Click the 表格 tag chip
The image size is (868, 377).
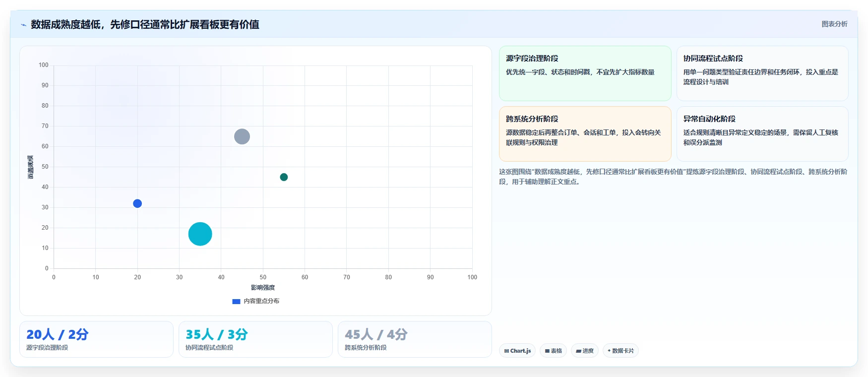(553, 351)
